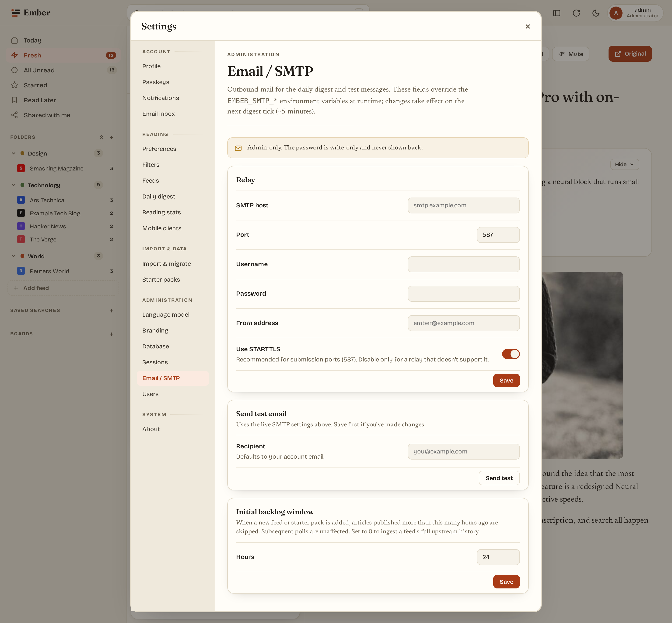Add a new folder plus icon
The width and height of the screenshot is (672, 623).
[x=112, y=138]
